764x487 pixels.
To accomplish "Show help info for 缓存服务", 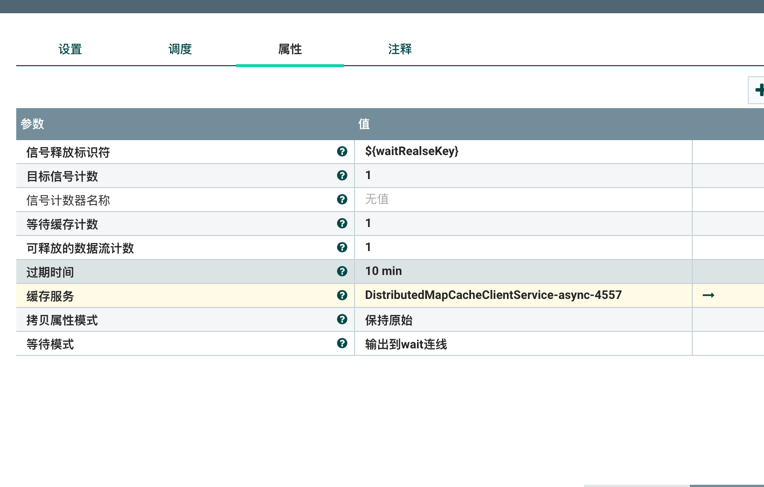I will 342,296.
